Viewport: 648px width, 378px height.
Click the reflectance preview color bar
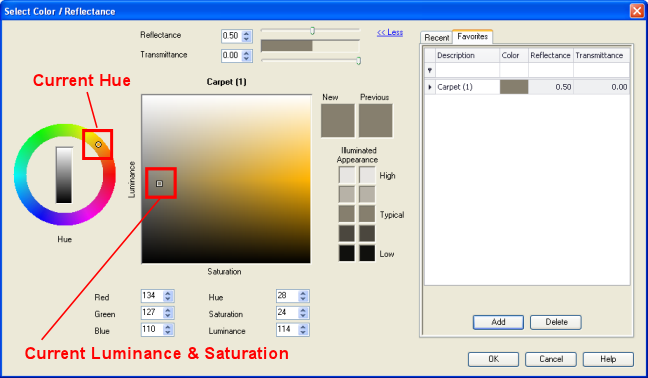pos(310,46)
